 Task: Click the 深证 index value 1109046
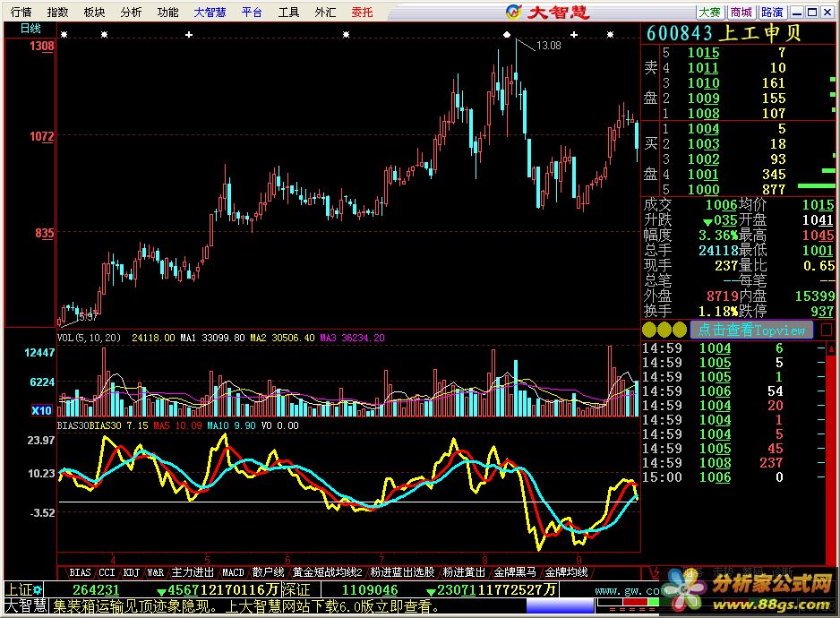[x=370, y=590]
